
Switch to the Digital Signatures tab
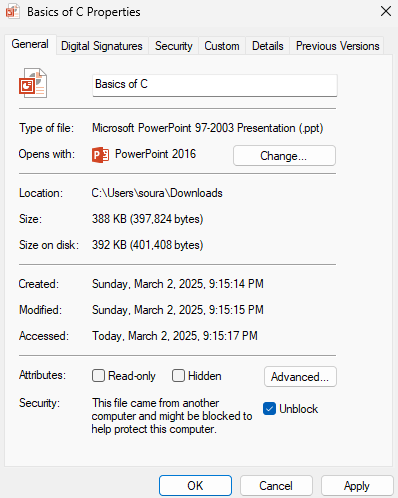(x=102, y=46)
